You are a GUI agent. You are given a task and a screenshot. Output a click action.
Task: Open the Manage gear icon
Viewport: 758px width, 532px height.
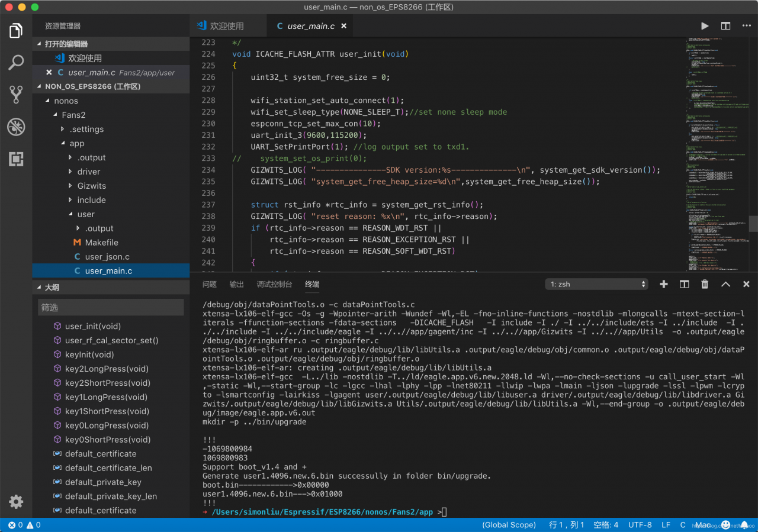point(16,502)
